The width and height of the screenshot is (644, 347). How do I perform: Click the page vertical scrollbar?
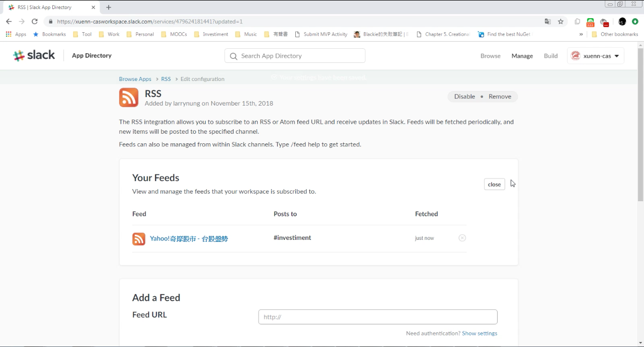point(640,125)
